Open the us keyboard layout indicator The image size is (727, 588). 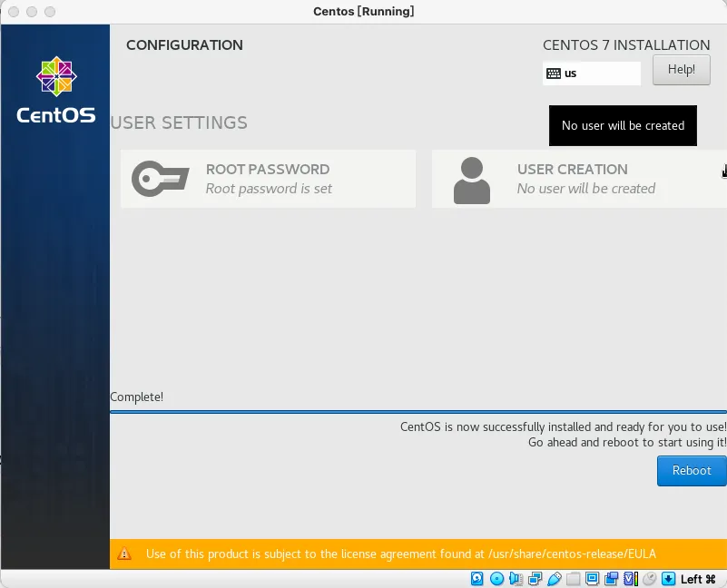click(x=591, y=73)
